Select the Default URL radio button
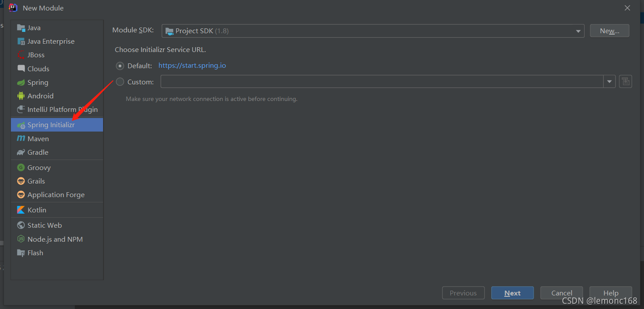644x309 pixels. [120, 66]
